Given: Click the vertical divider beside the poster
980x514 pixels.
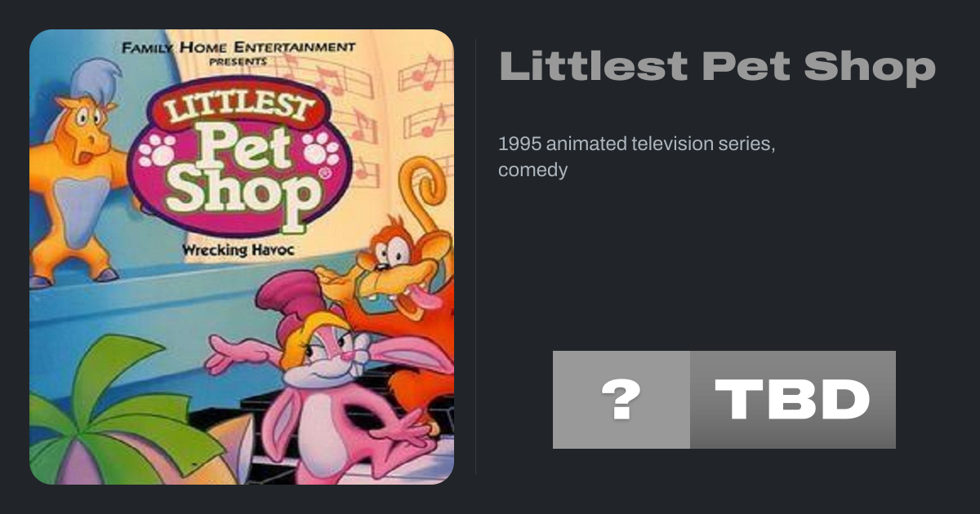Looking at the screenshot, I should tap(476, 257).
